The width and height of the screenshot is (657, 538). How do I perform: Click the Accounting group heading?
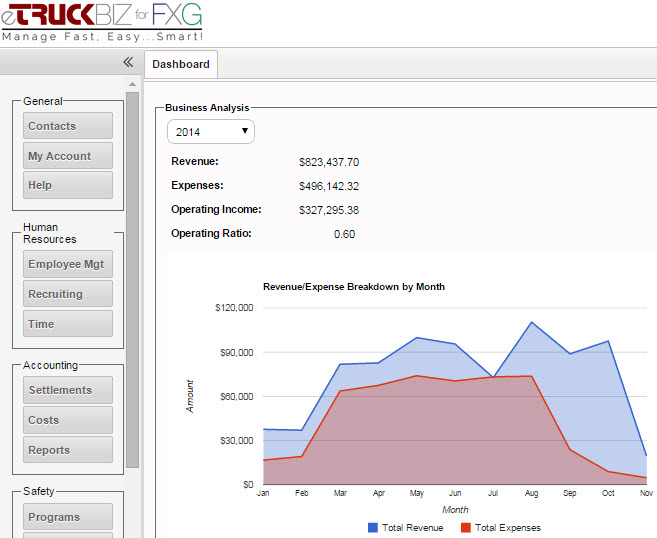click(x=50, y=365)
